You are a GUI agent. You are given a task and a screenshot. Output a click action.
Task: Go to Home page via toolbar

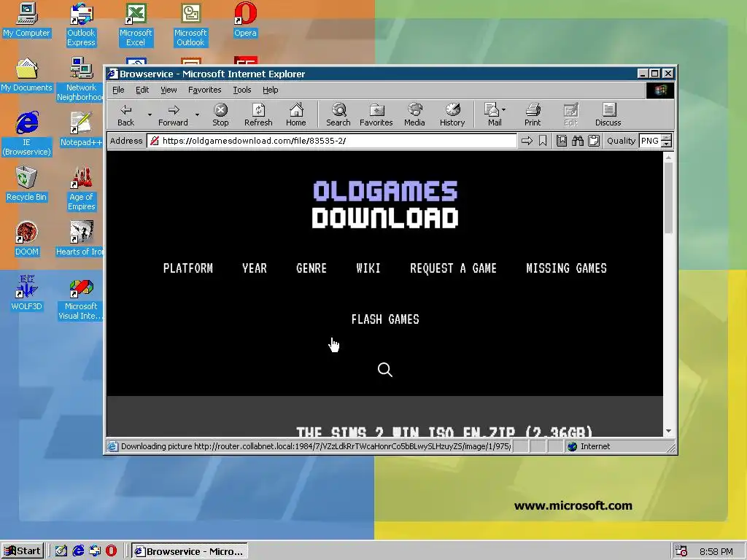[296, 114]
